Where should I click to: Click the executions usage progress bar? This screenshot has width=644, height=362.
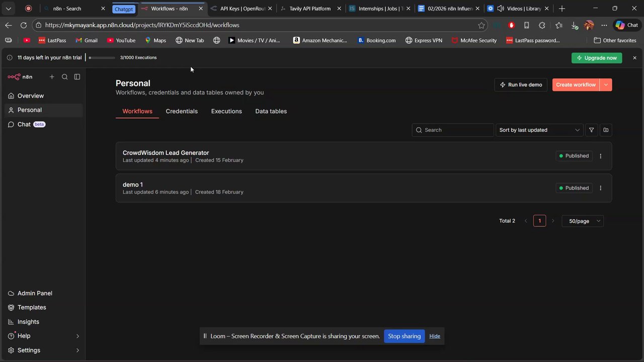tap(102, 58)
